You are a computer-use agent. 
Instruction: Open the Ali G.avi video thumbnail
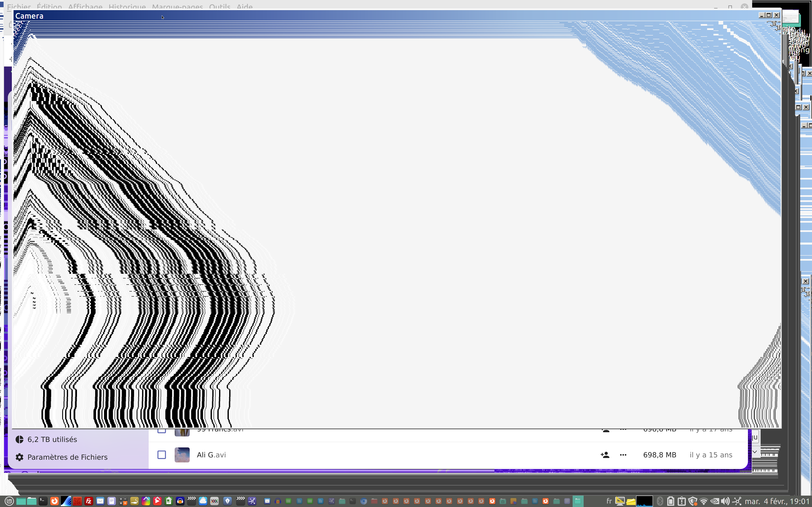click(x=182, y=455)
